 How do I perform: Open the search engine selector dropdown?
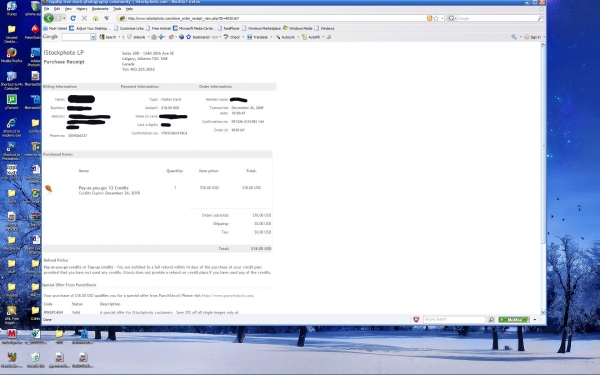(452, 18)
